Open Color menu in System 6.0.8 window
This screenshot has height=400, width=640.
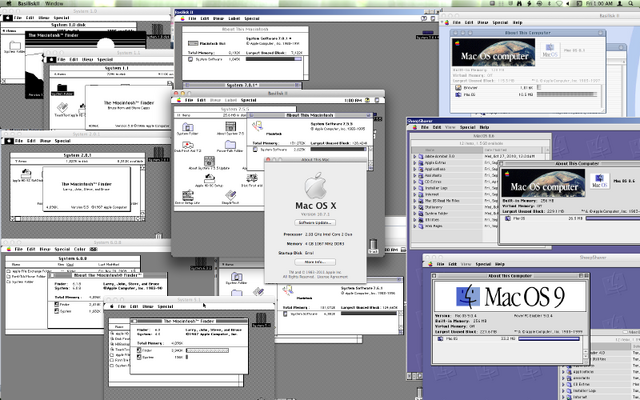pos(80,249)
